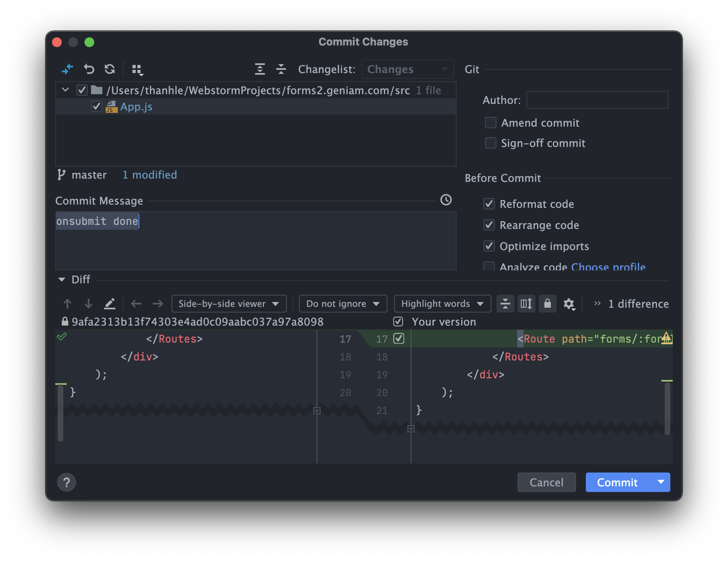Open the Side-by-side viewer dropdown
Viewport: 728px width, 561px height.
pos(229,304)
